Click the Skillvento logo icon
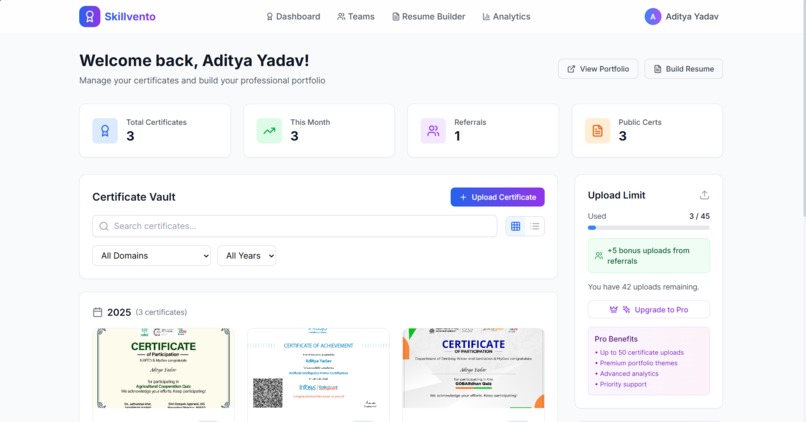The image size is (806, 422). point(89,16)
